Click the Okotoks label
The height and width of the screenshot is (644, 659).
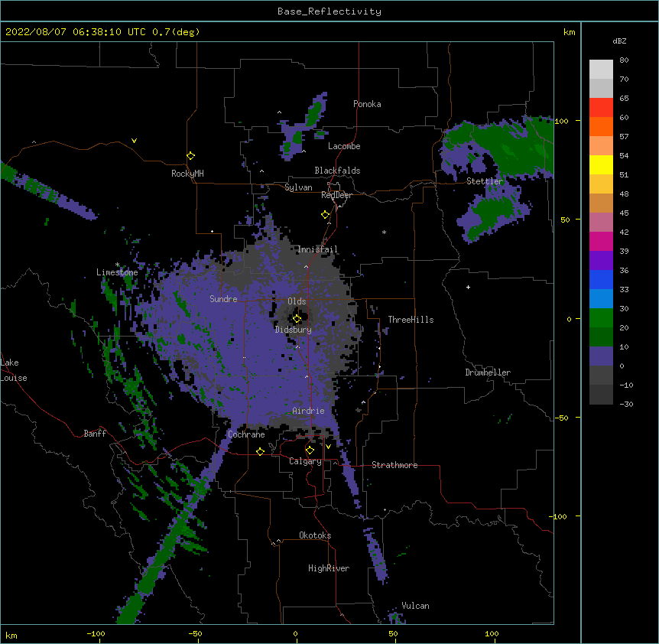pos(315,535)
